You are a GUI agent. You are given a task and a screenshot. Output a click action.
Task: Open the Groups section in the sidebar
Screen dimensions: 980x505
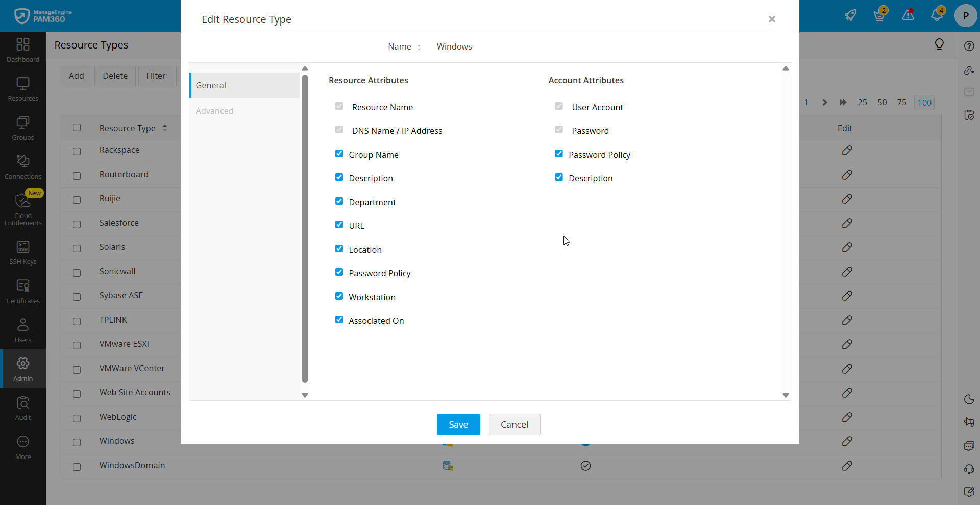coord(23,127)
